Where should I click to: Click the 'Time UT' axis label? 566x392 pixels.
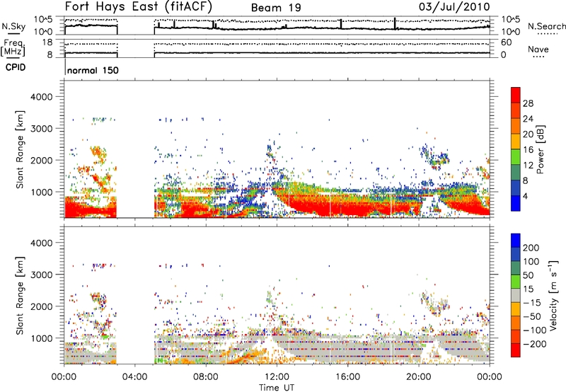point(277,388)
